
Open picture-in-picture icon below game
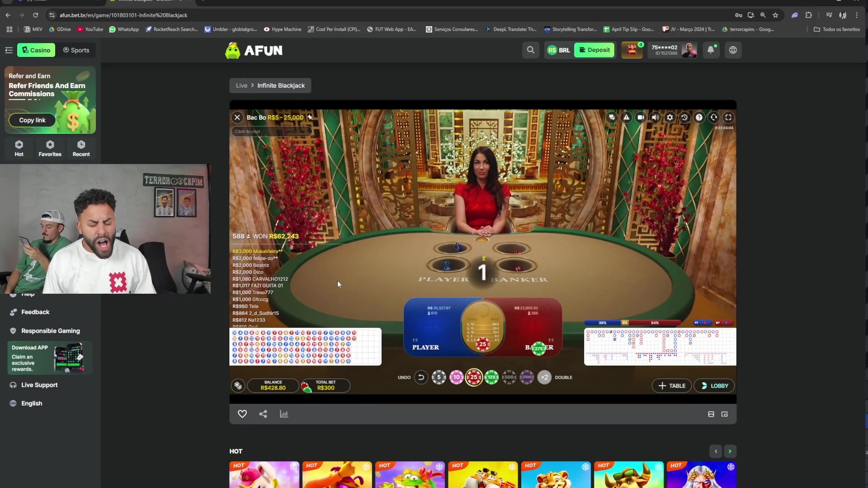725,414
